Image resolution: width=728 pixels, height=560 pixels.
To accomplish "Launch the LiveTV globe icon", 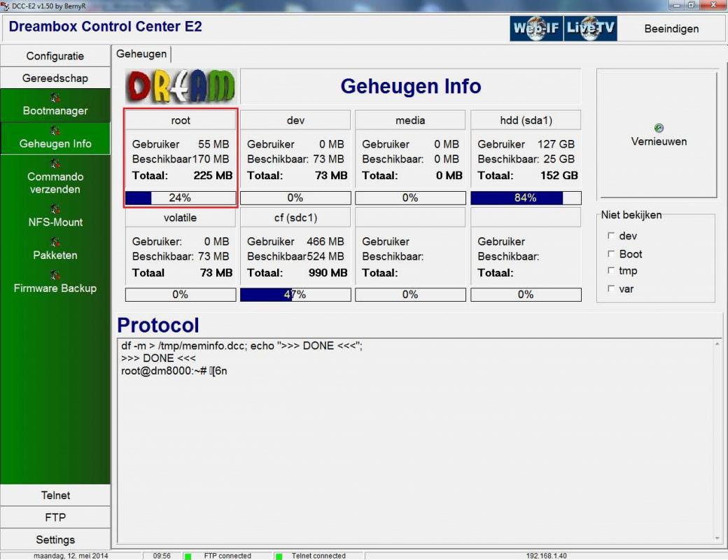I will [590, 28].
